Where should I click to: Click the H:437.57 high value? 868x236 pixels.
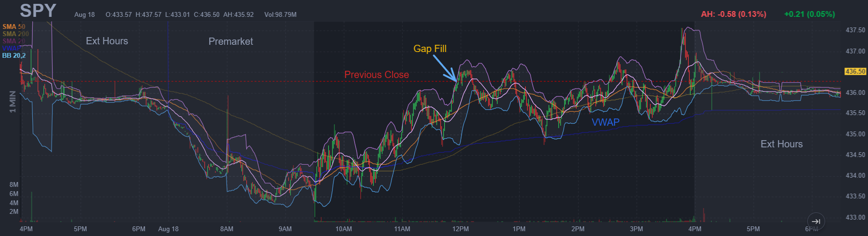click(x=148, y=14)
